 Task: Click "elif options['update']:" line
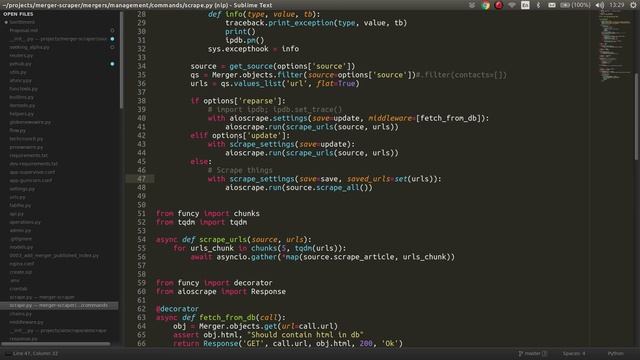coord(240,136)
